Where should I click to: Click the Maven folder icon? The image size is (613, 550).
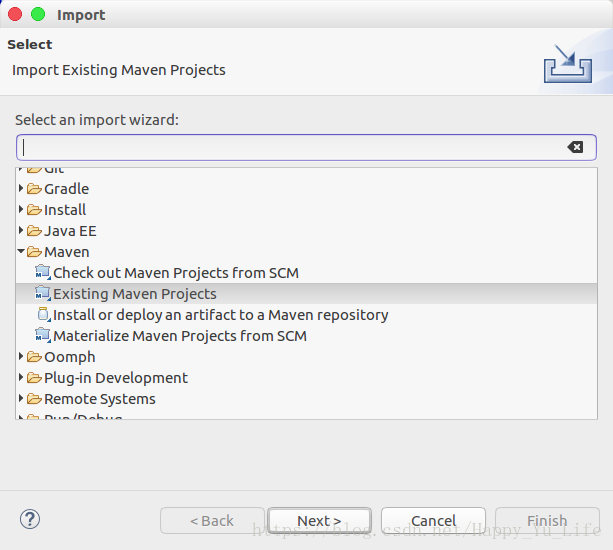click(x=34, y=252)
